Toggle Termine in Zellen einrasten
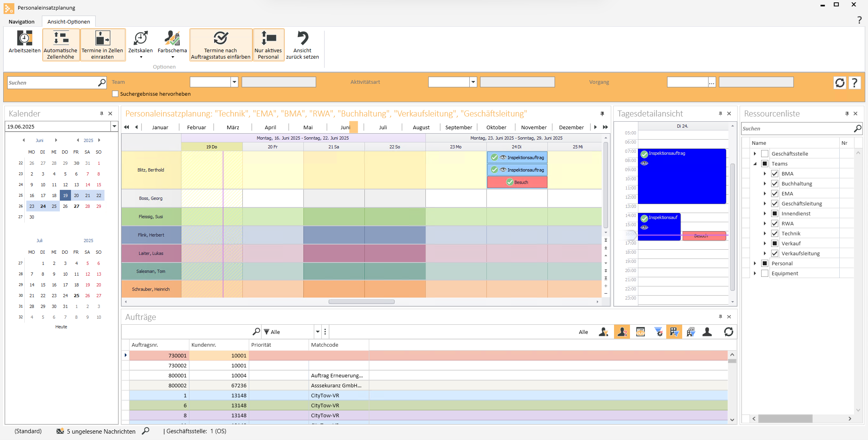The height and width of the screenshot is (440, 868). (102, 44)
